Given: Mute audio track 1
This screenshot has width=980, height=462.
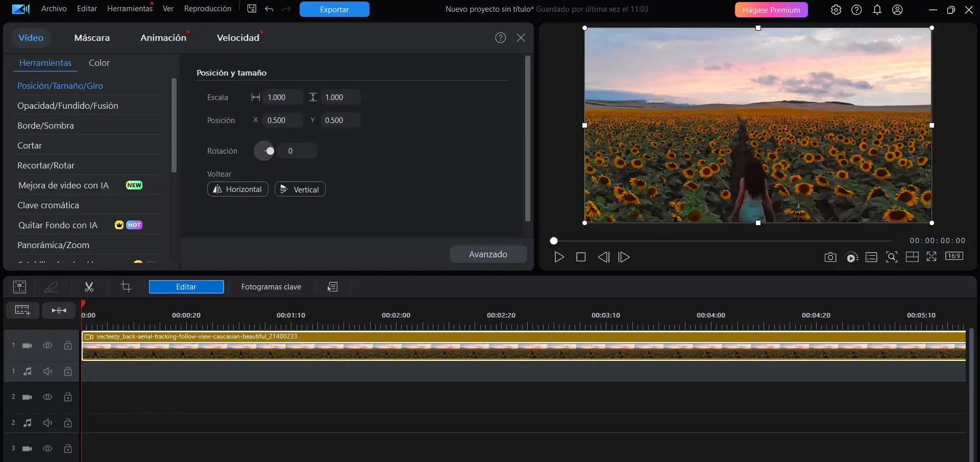Looking at the screenshot, I should click(47, 371).
